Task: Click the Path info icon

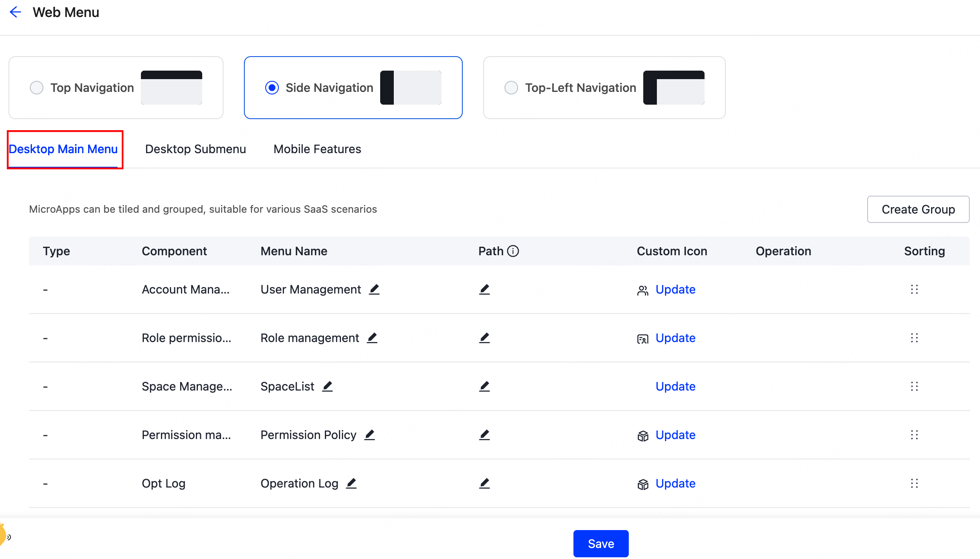Action: coord(513,251)
